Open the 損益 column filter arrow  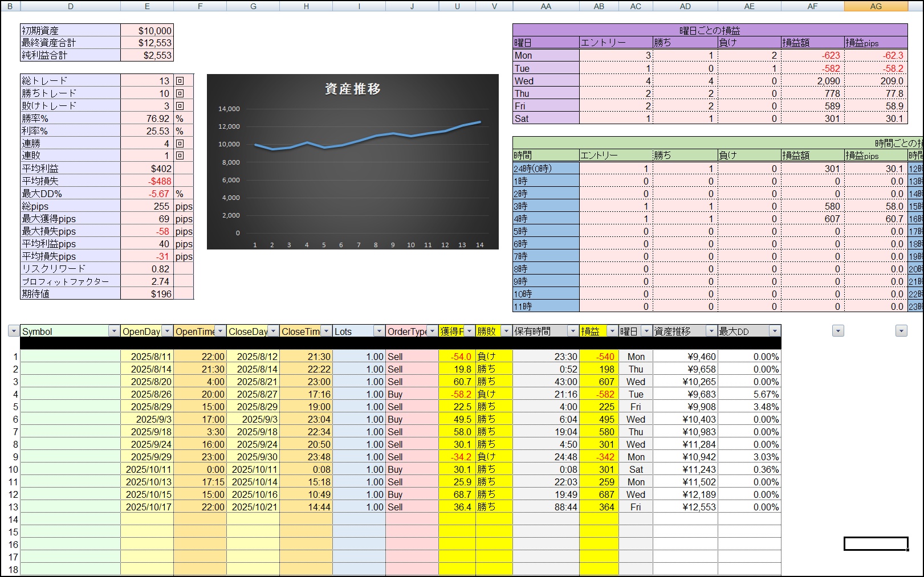coord(612,332)
